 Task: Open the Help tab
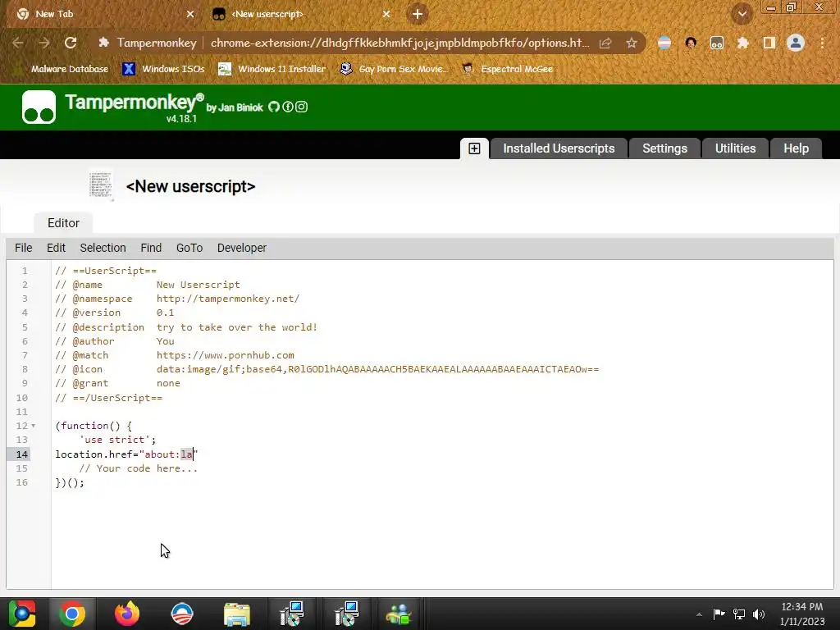pos(796,148)
